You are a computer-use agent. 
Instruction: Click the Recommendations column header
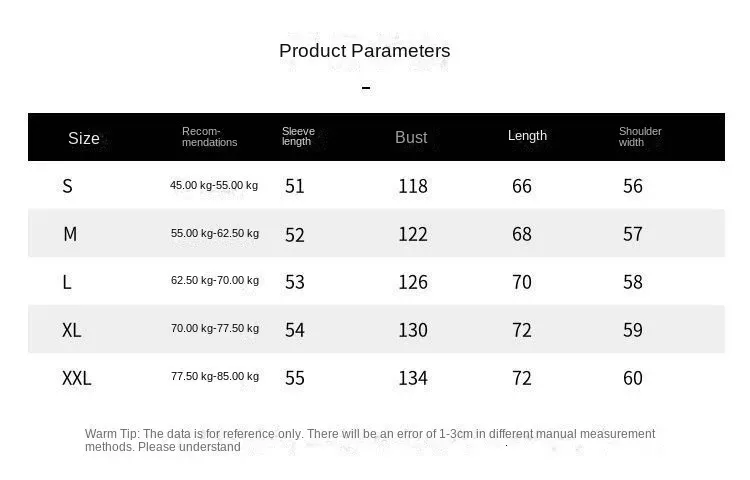pos(209,137)
